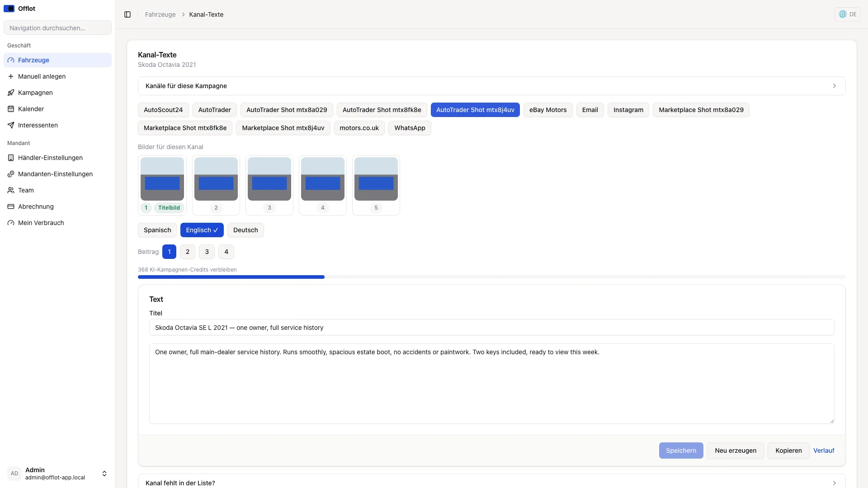Image resolution: width=868 pixels, height=488 pixels.
Task: Switch to the Email channel tab
Action: 590,110
